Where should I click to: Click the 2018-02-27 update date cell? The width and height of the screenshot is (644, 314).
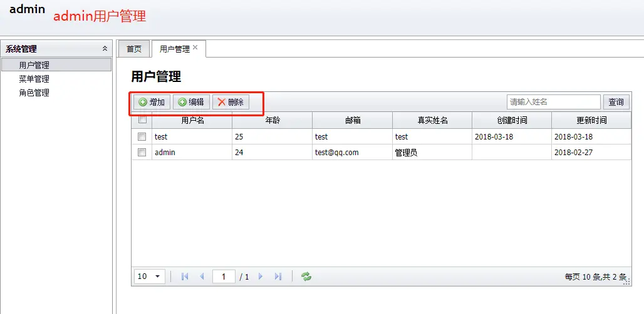(591, 153)
